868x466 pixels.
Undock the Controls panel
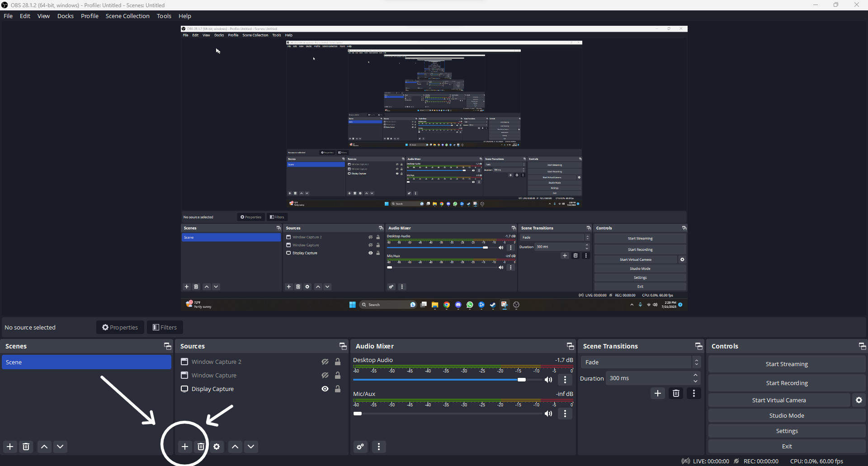coord(863,346)
